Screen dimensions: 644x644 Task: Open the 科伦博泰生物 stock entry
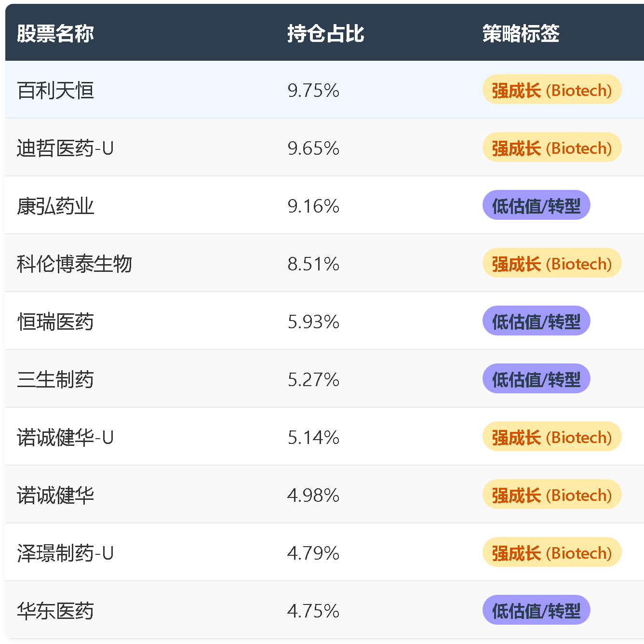coord(74,264)
